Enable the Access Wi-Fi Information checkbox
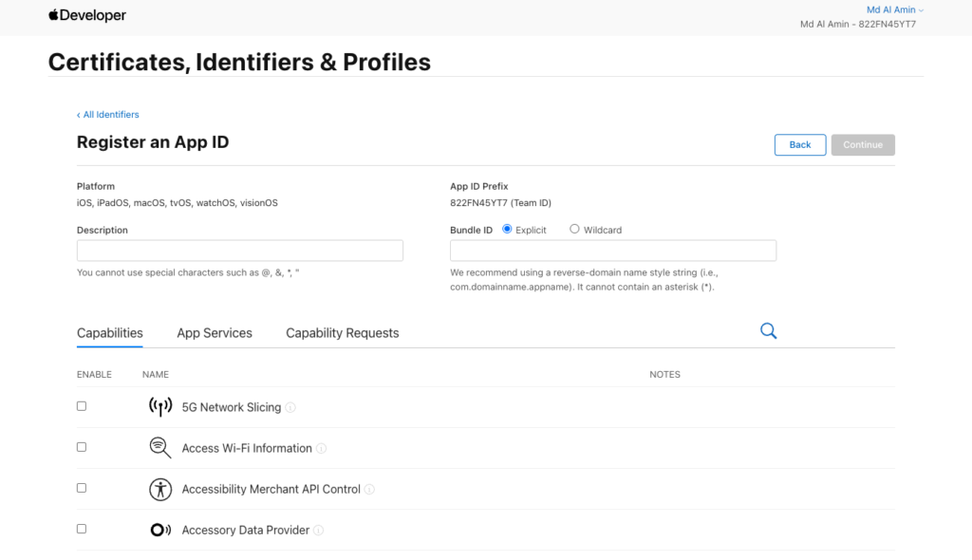The height and width of the screenshot is (560, 972). pos(82,447)
